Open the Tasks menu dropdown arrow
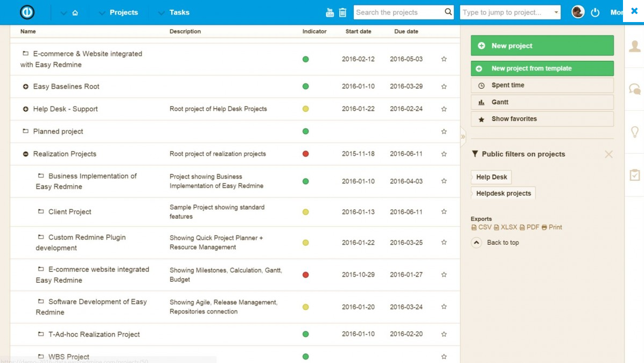The image size is (644, 363). [162, 13]
